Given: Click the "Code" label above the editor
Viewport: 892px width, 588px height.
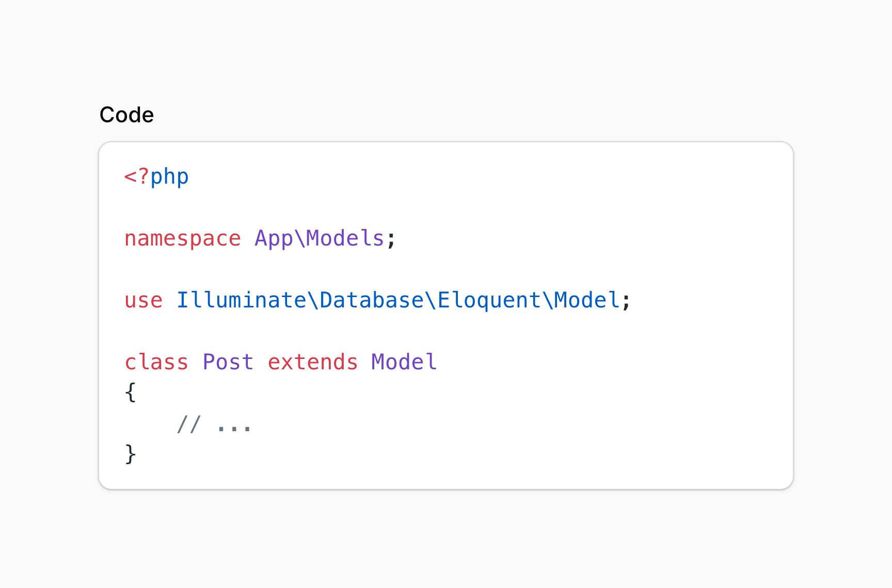Looking at the screenshot, I should pyautogui.click(x=126, y=115).
